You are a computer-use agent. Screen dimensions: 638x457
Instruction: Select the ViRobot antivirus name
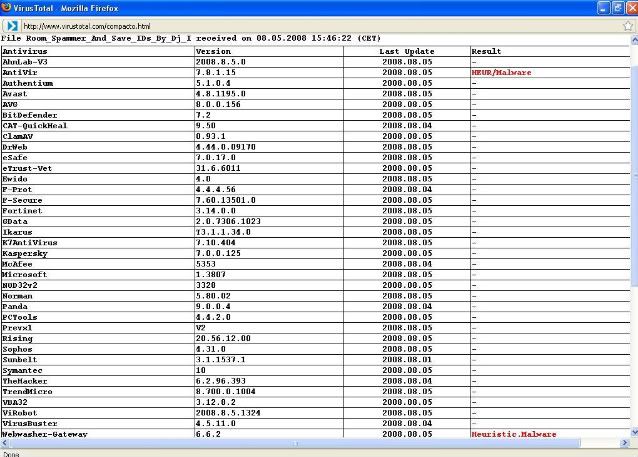pos(20,413)
